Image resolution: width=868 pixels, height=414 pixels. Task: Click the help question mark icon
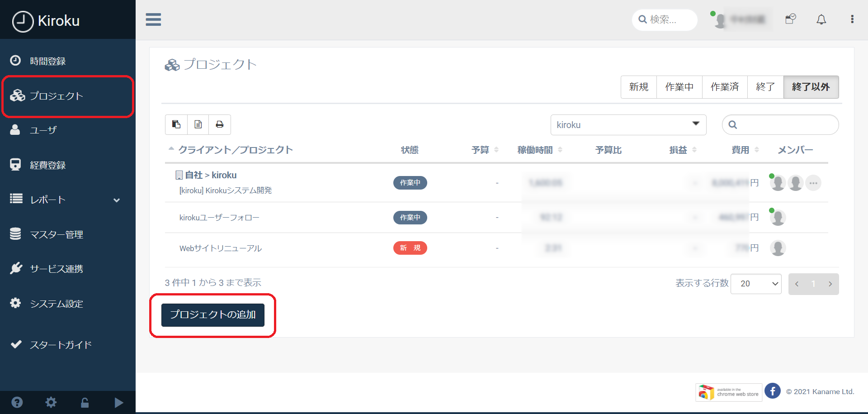coord(17,402)
